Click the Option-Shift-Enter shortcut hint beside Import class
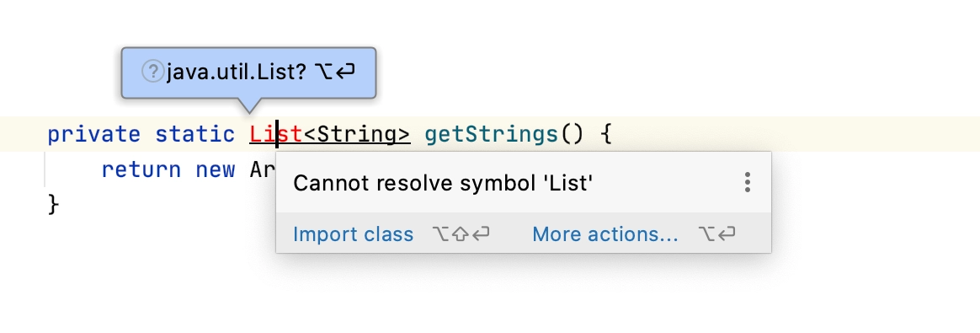980x333 pixels. point(461,234)
